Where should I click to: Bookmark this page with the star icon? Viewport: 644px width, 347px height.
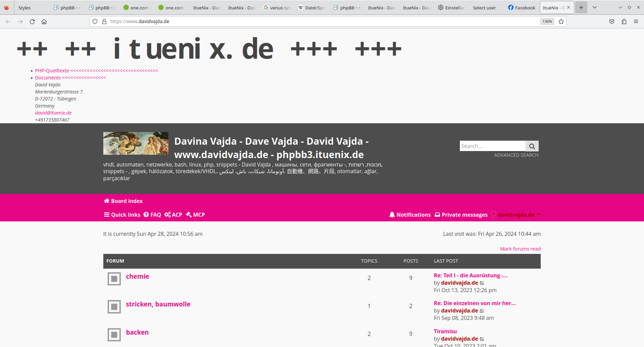(x=561, y=21)
